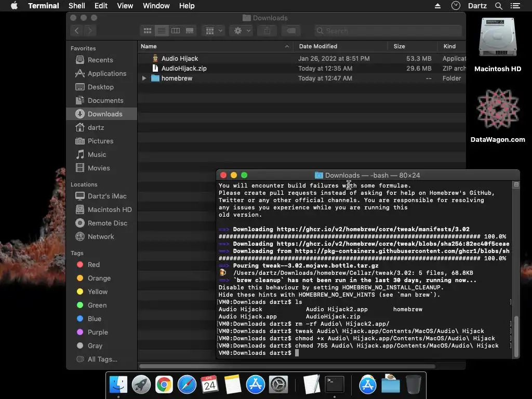Select Dartz's iMac under Locations
Viewport: 532px width, 399px height.
point(101,196)
